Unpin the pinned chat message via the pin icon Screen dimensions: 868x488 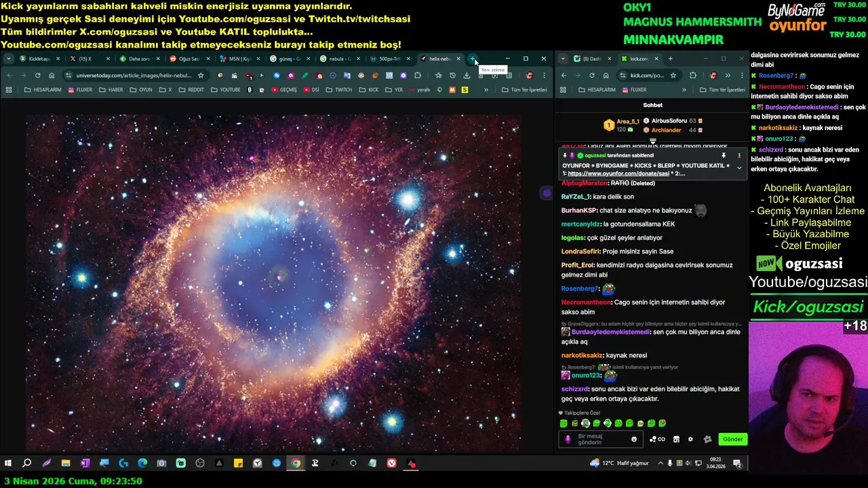tap(724, 155)
